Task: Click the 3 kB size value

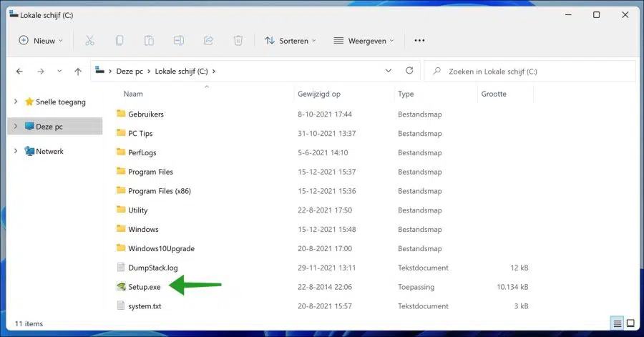Action: [x=521, y=306]
